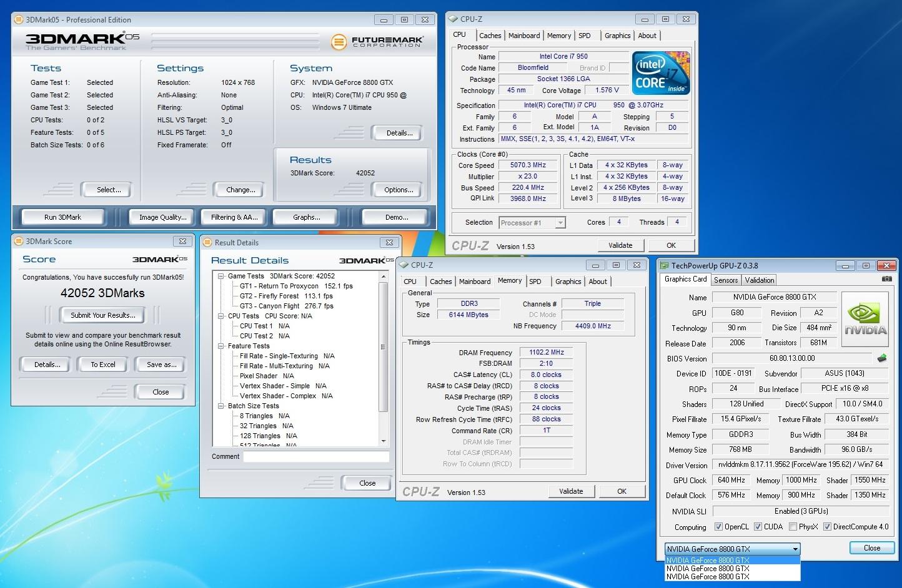Select the Pixel Shader tree row

267,376
